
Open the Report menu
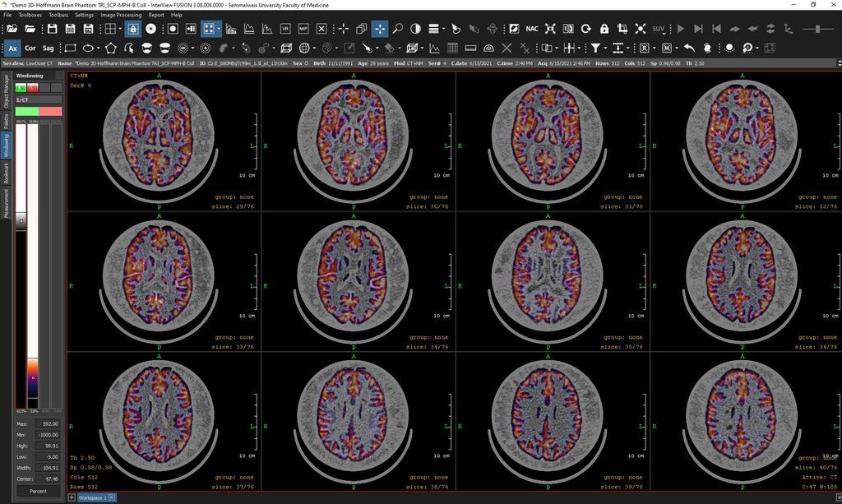(x=156, y=15)
